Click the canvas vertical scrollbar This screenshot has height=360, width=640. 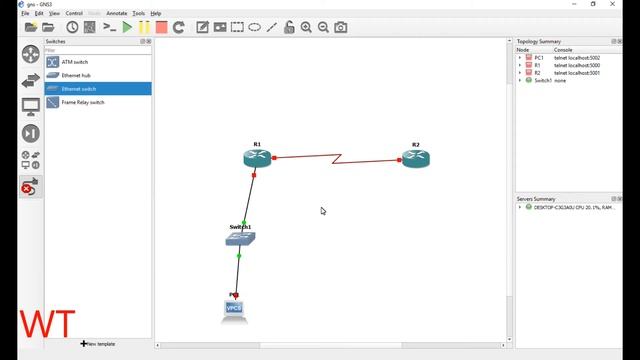(509, 190)
